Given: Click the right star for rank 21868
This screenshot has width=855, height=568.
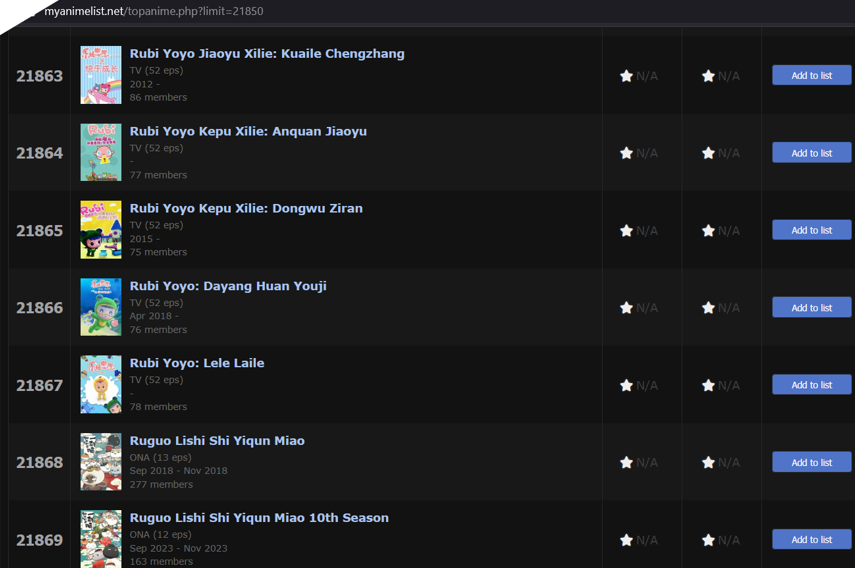Looking at the screenshot, I should tap(708, 463).
